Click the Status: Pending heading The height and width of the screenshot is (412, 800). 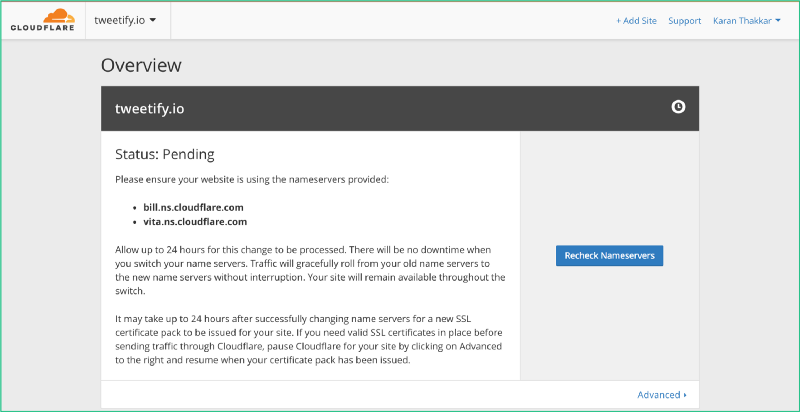165,154
